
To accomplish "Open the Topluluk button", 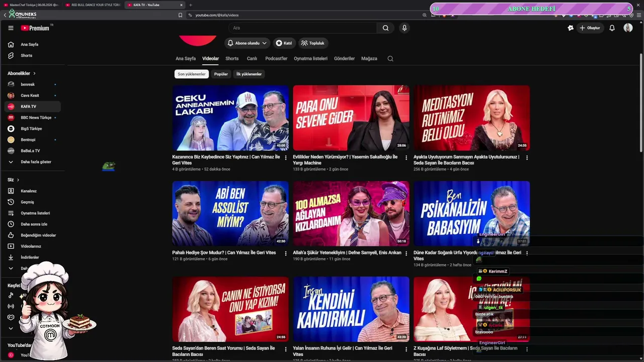I will click(x=313, y=43).
